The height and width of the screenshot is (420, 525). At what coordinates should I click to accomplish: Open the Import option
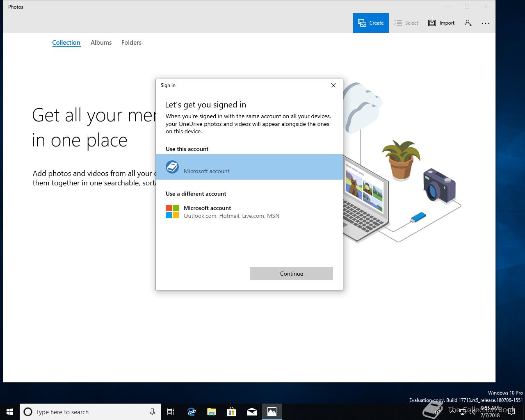click(441, 23)
